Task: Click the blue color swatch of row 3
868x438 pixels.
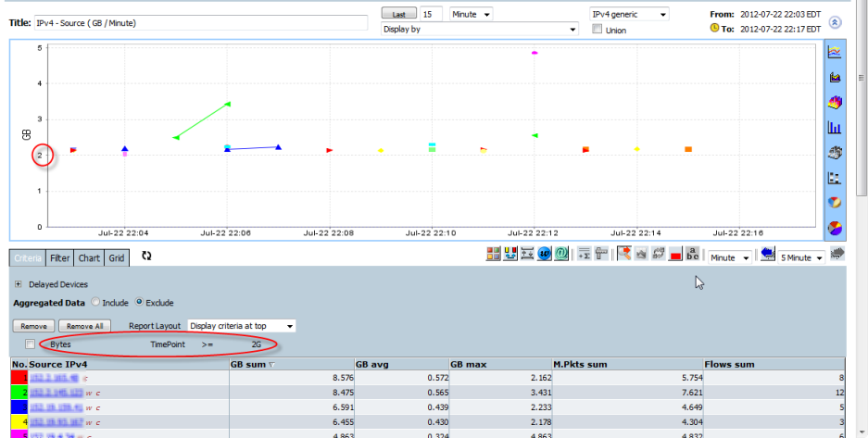Action: pyautogui.click(x=19, y=407)
